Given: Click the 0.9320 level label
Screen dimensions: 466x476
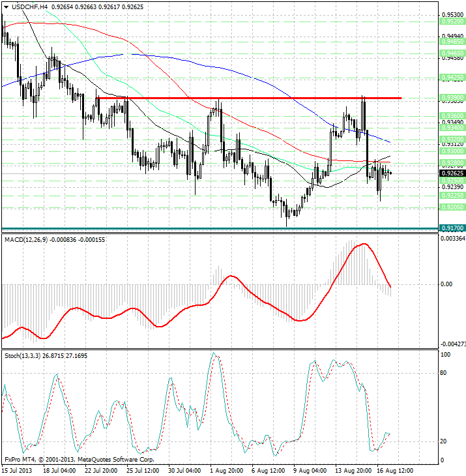Looking at the screenshot, I should tap(452, 140).
